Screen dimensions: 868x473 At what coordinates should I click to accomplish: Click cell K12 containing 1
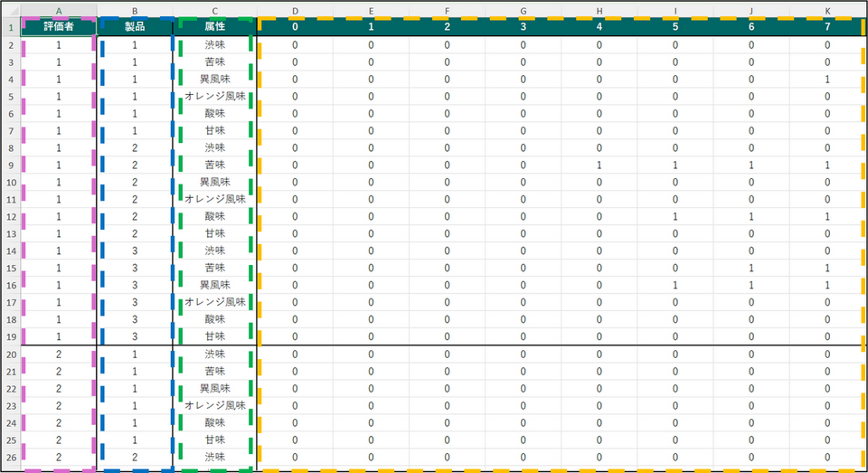point(827,216)
